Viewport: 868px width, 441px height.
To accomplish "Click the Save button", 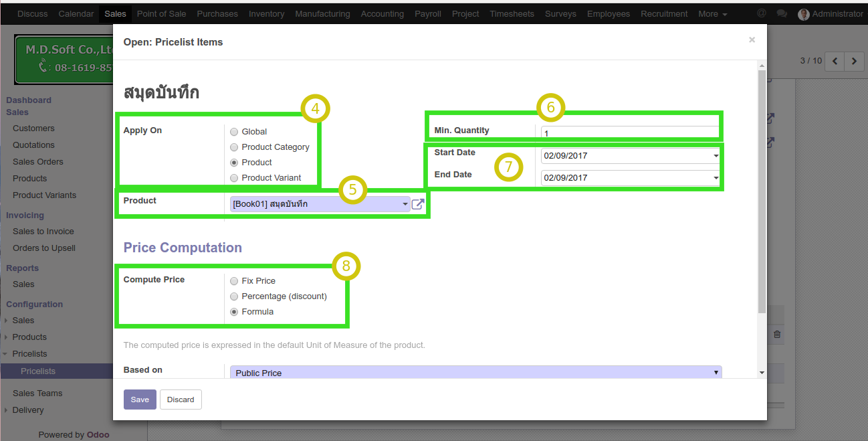I will (x=140, y=400).
